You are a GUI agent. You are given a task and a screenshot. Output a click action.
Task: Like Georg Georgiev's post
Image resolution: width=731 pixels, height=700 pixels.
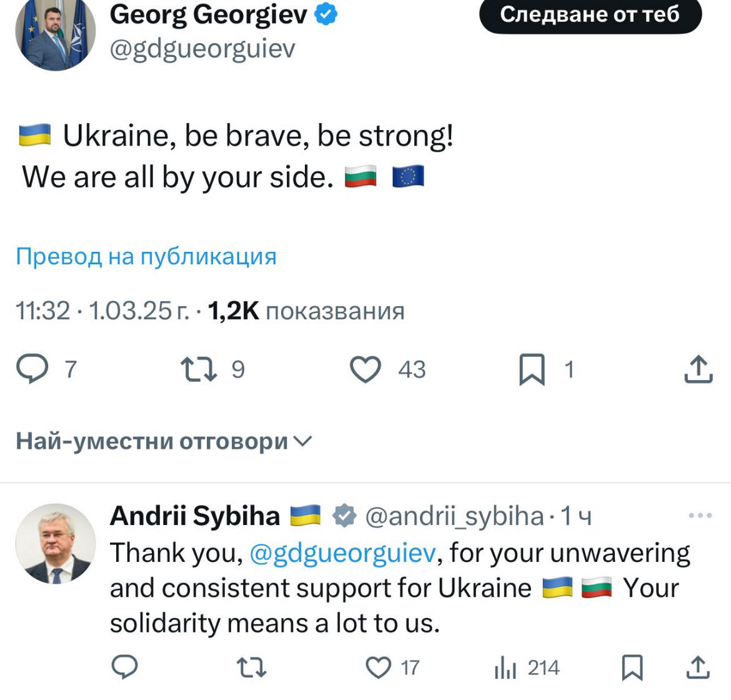[x=365, y=369]
